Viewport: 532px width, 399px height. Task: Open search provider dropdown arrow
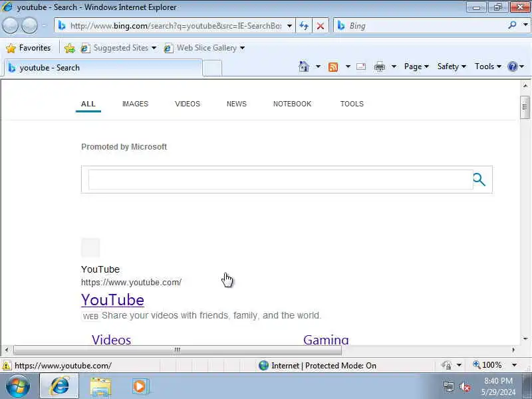pos(525,25)
